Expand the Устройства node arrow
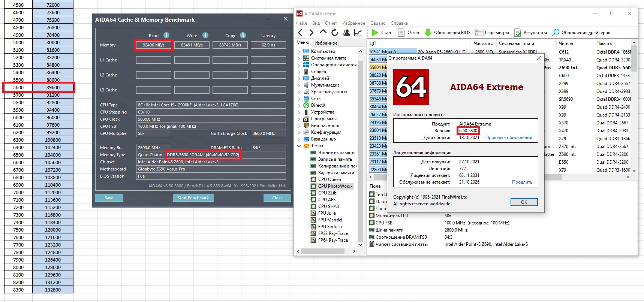The width and height of the screenshot is (644, 302). click(299, 112)
